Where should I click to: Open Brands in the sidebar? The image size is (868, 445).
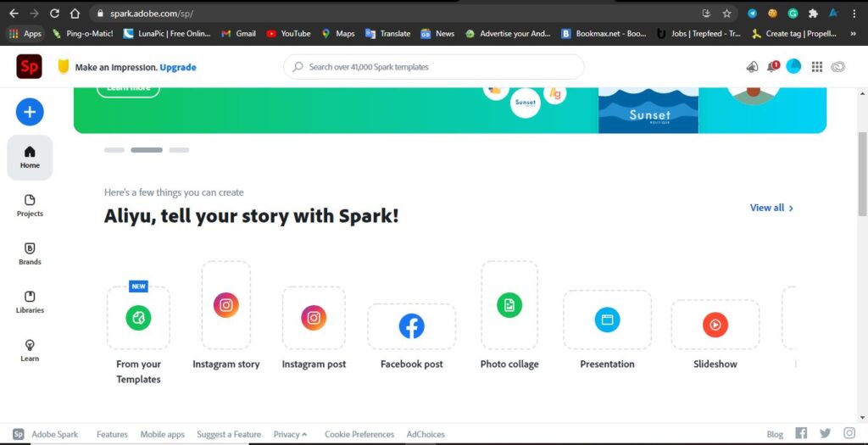(x=30, y=254)
